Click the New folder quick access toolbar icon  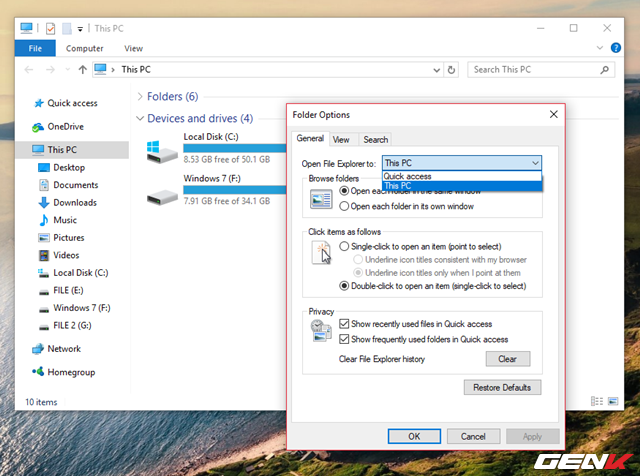[67, 29]
